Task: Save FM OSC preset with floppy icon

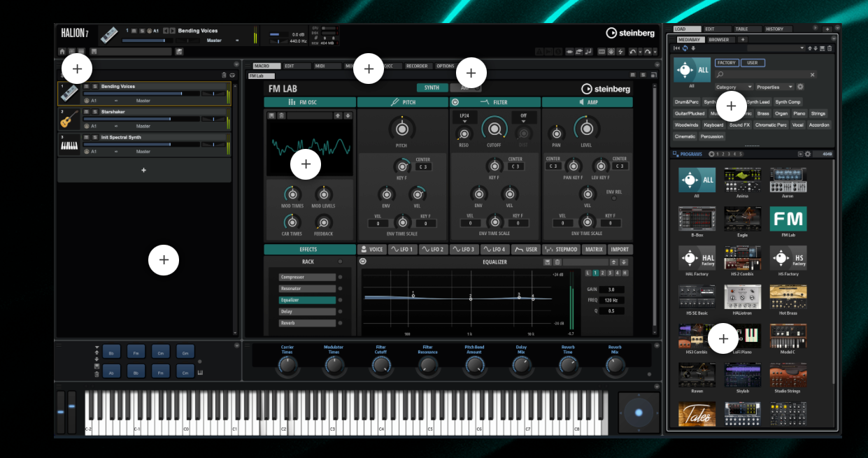Action: [x=271, y=115]
